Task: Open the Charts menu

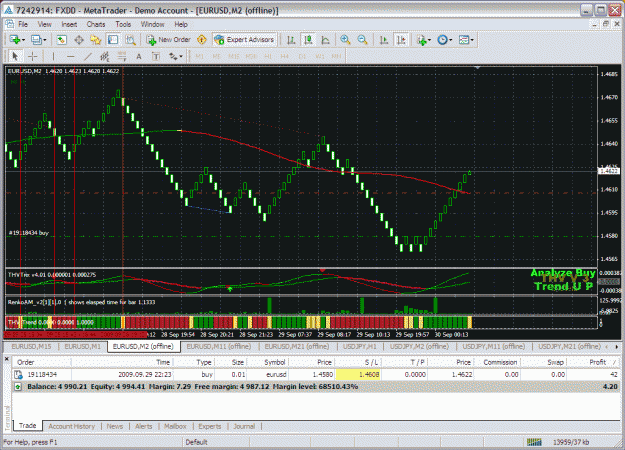Action: (x=96, y=24)
